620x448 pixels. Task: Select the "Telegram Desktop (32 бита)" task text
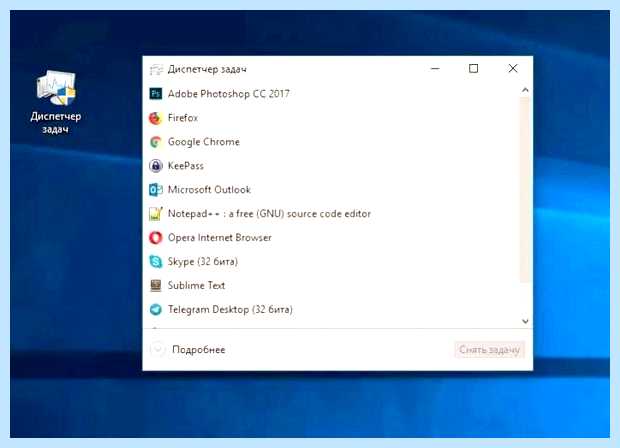click(x=230, y=310)
